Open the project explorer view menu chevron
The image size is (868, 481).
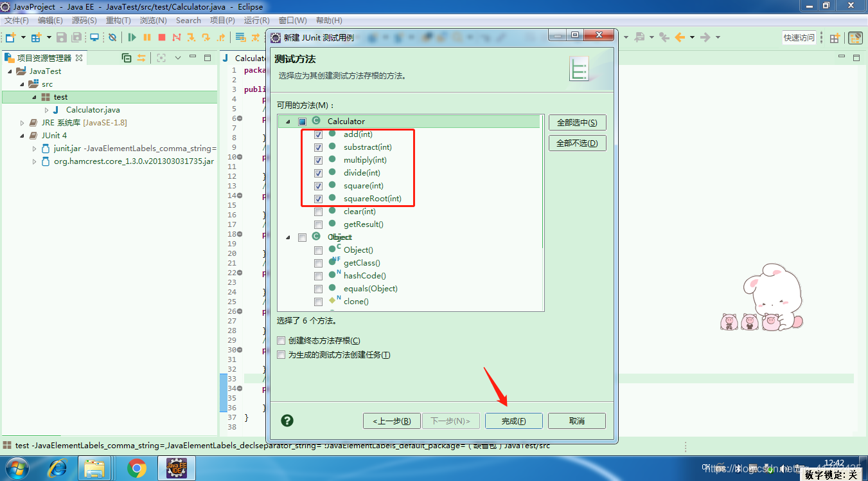(x=178, y=58)
